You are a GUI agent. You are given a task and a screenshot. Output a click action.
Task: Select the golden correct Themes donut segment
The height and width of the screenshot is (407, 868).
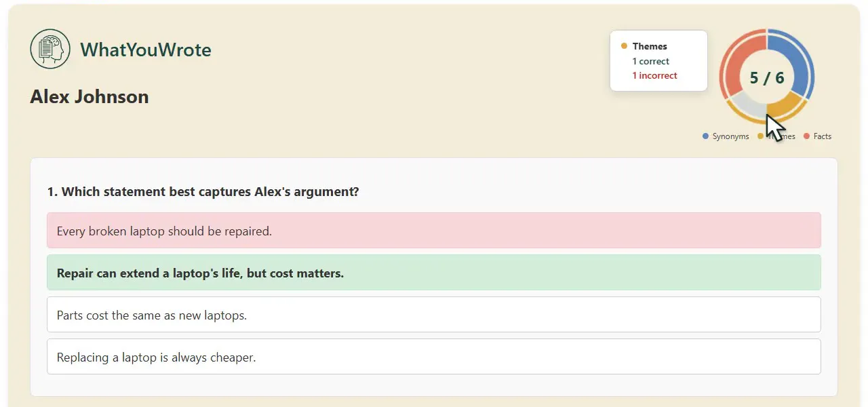785,105
